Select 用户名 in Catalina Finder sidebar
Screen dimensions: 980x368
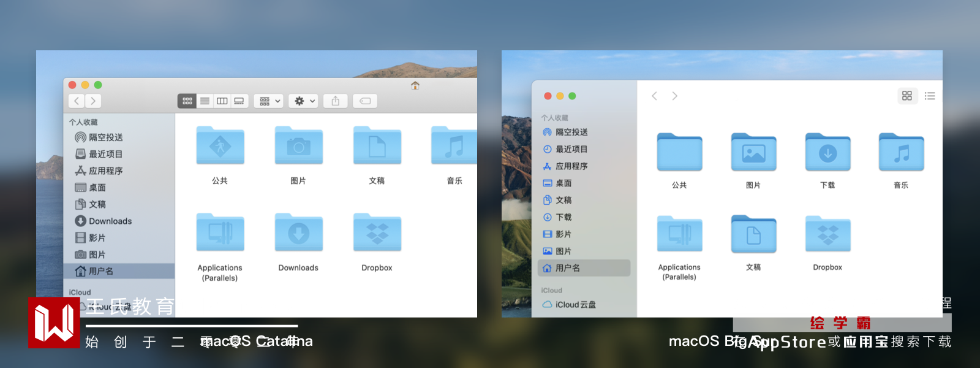point(119,271)
